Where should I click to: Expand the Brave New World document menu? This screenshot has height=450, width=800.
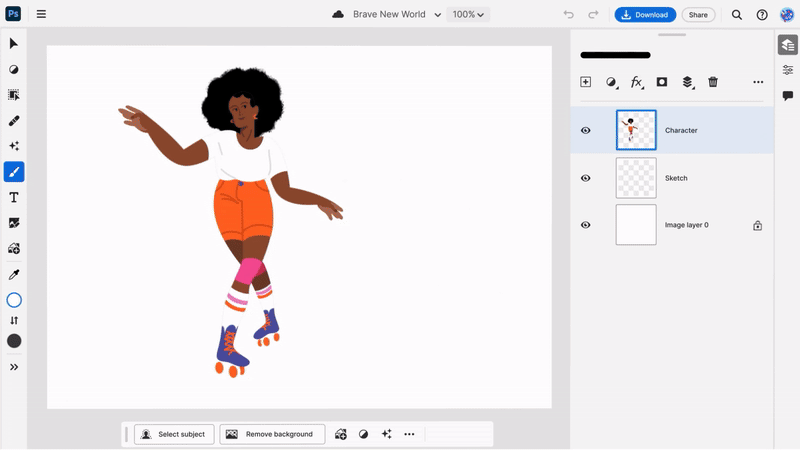(437, 15)
